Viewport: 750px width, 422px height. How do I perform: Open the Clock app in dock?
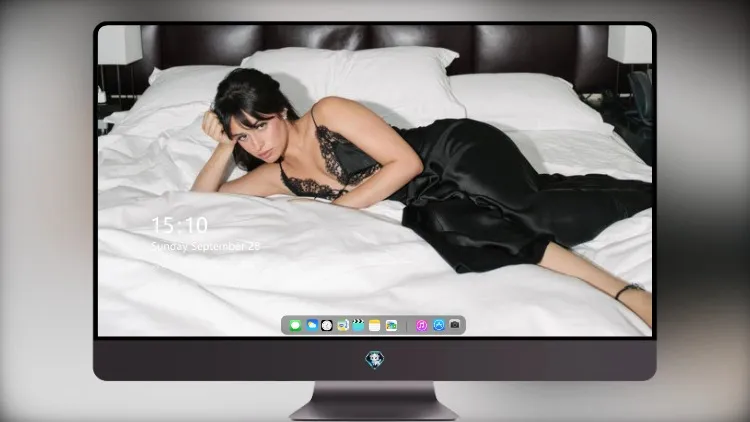point(327,325)
